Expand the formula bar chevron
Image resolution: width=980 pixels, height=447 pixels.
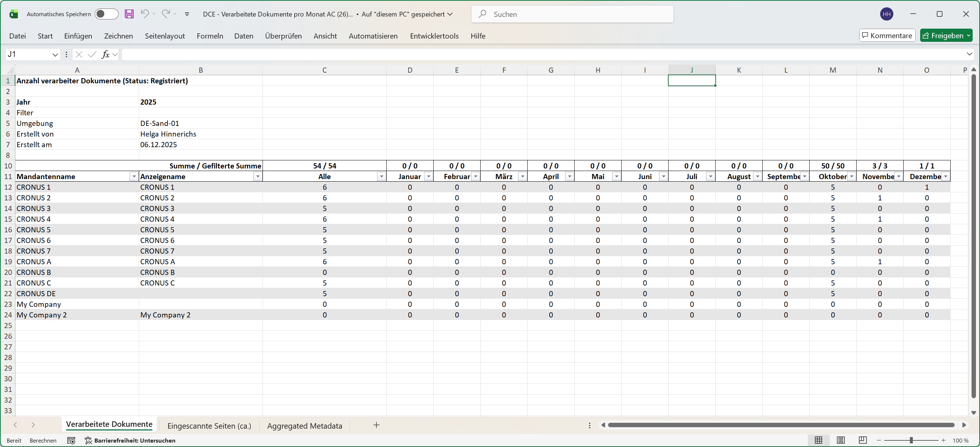point(969,54)
